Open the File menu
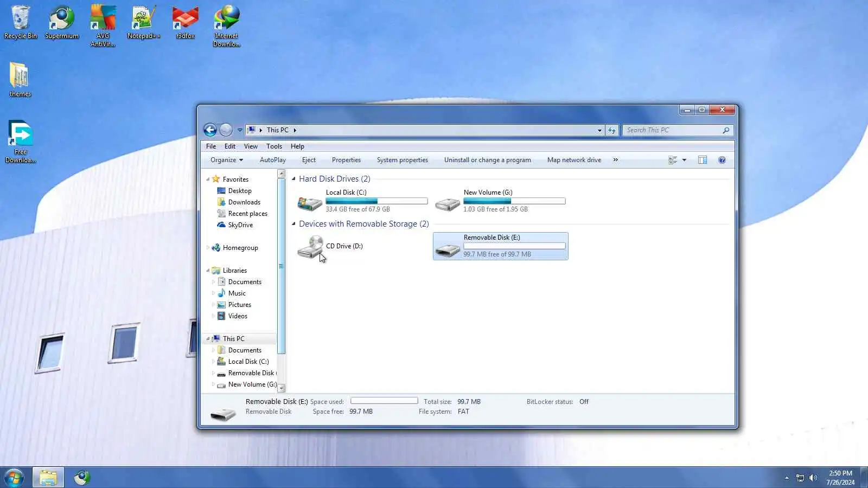Viewport: 868px width, 488px height. tap(211, 146)
